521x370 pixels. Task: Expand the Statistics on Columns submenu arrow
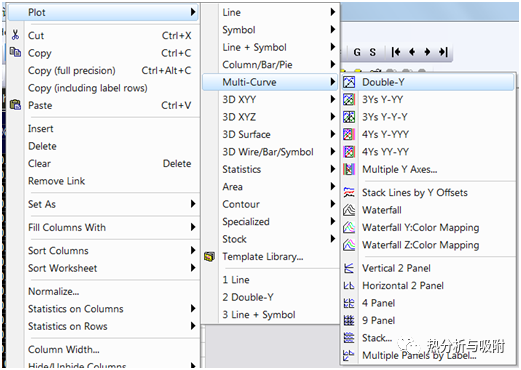[x=193, y=308]
